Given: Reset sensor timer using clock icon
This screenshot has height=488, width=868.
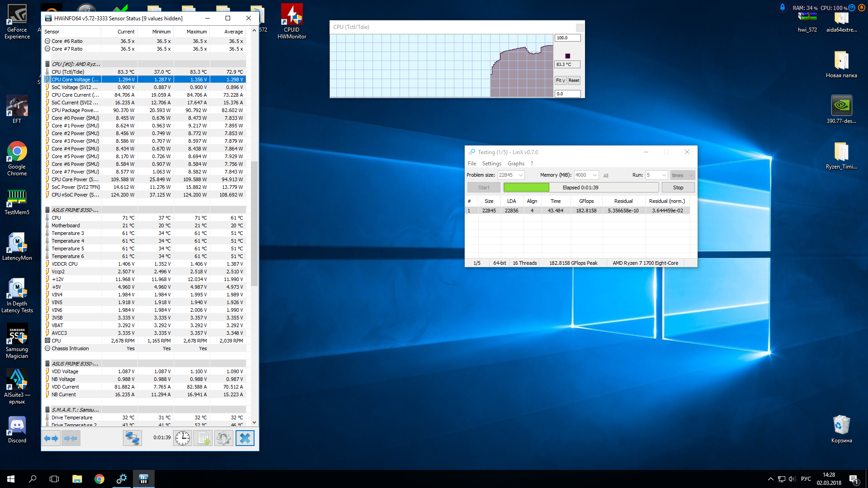Looking at the screenshot, I should (x=183, y=438).
